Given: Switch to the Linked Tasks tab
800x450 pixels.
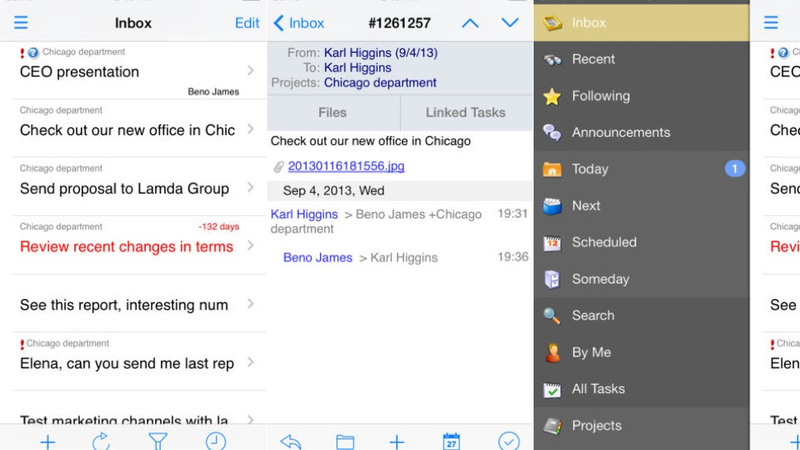Looking at the screenshot, I should 466,112.
